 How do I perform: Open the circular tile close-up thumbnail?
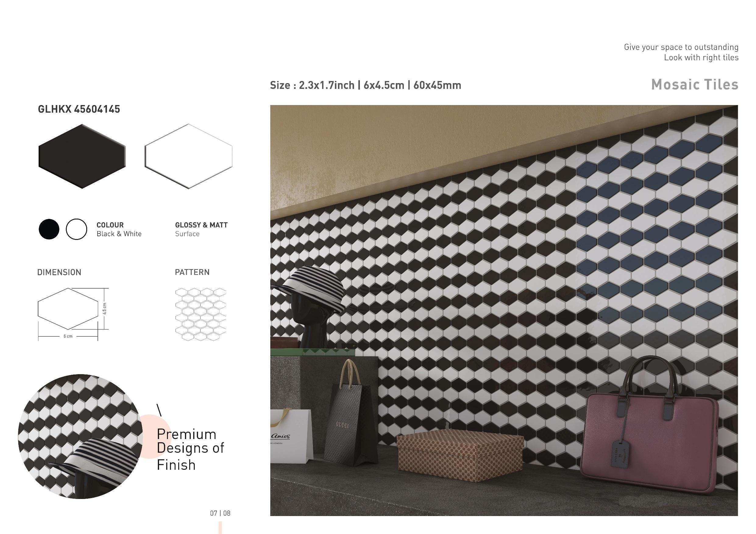coord(80,436)
